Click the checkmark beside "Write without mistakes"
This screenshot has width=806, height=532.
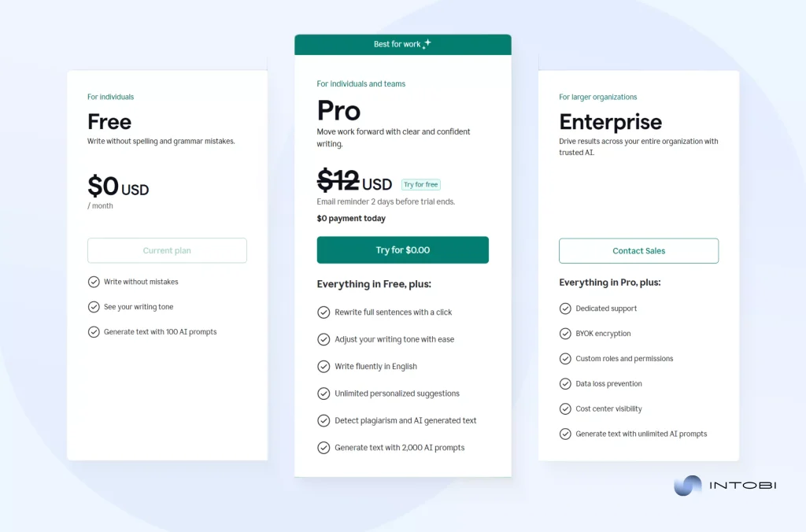[93, 282]
